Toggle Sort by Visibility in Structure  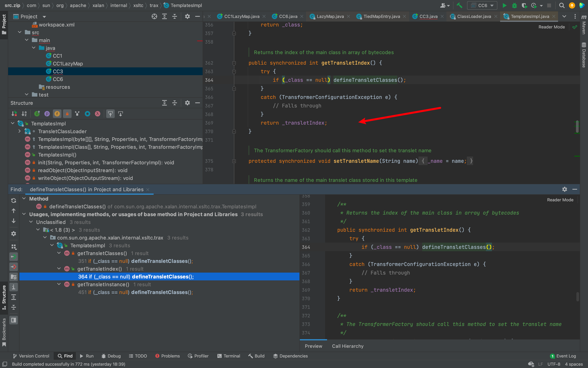[x=14, y=114]
